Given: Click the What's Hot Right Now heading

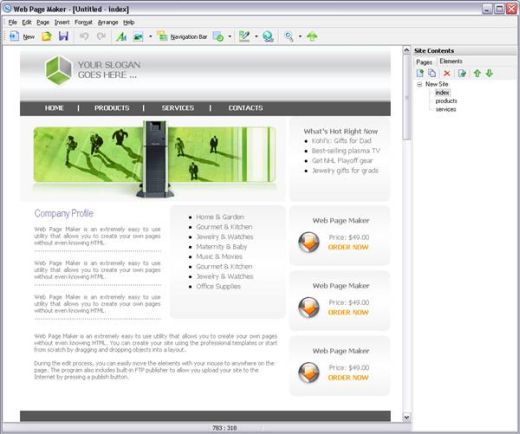Looking at the screenshot, I should tap(340, 131).
